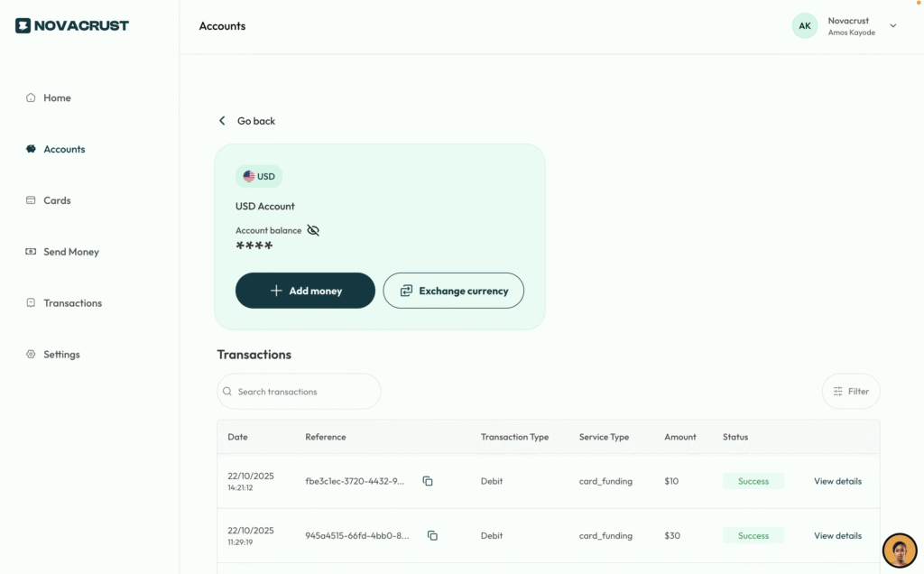924x574 pixels.
Task: Toggle account balance visibility eye icon
Action: click(x=313, y=230)
